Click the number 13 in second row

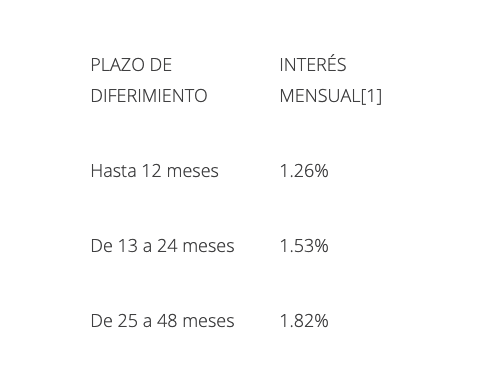click(x=128, y=246)
